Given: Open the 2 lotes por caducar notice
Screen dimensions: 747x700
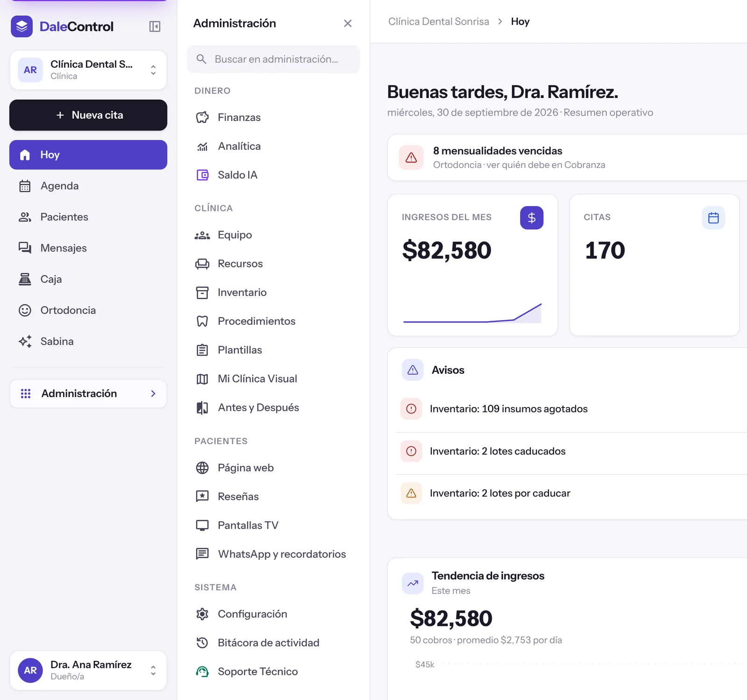Looking at the screenshot, I should coord(571,493).
